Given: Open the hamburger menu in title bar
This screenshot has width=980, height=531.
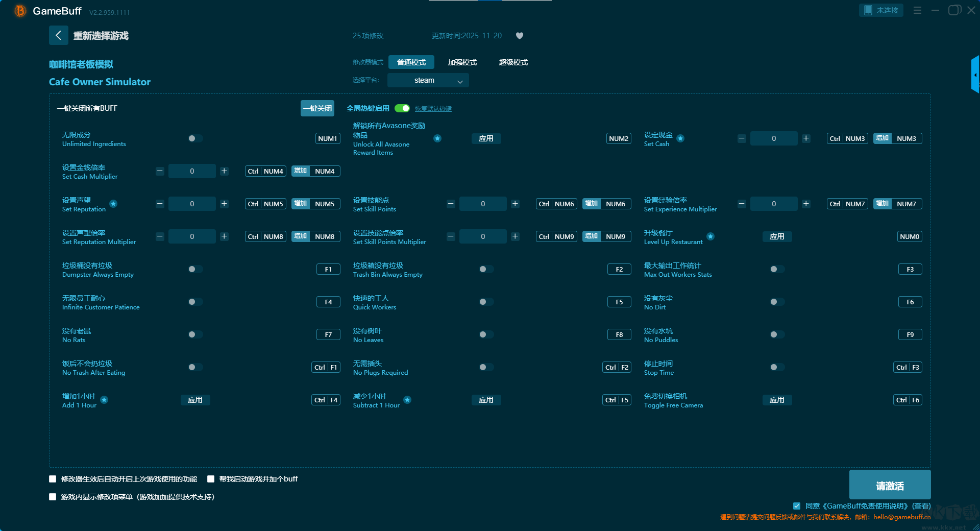Looking at the screenshot, I should click(x=917, y=10).
